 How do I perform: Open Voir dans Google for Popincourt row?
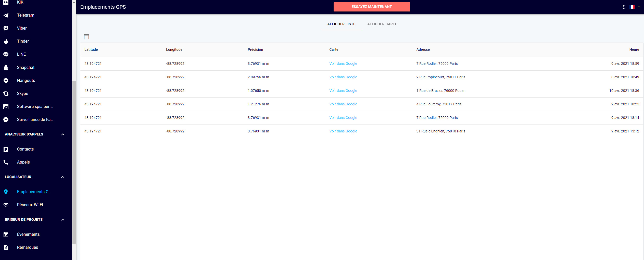tap(343, 77)
